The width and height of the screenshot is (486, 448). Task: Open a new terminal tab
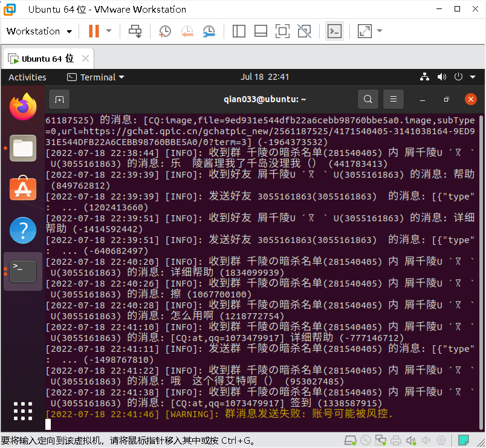click(59, 100)
